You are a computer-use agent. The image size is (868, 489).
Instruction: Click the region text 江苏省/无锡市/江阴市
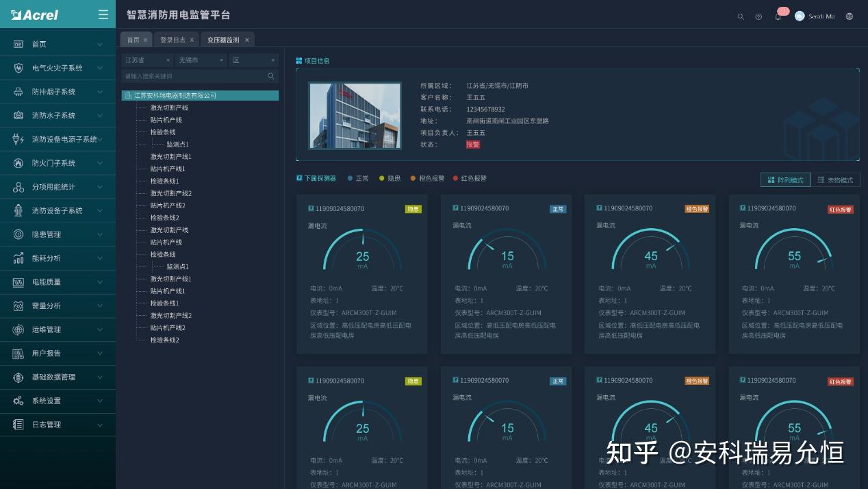click(497, 86)
